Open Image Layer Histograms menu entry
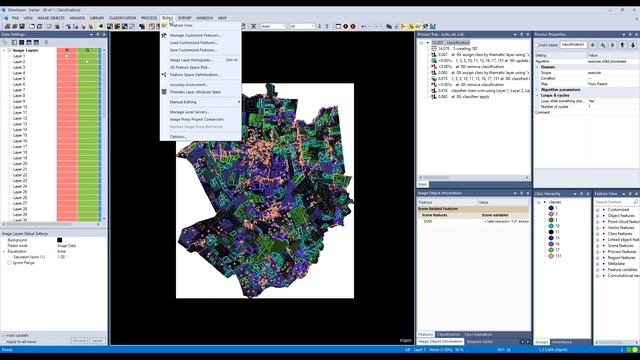The image size is (640, 360). (x=191, y=60)
